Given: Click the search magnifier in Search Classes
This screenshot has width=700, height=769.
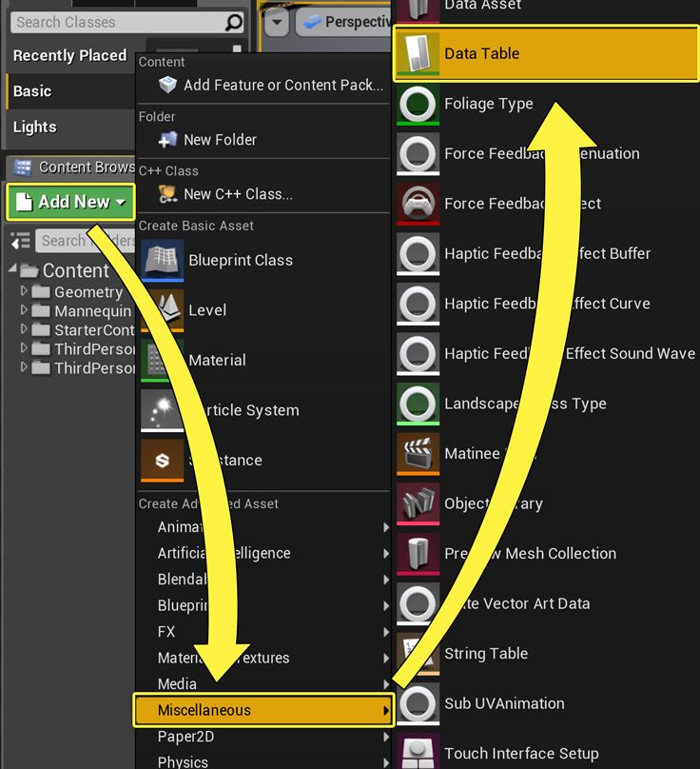Looking at the screenshot, I should click(x=234, y=22).
